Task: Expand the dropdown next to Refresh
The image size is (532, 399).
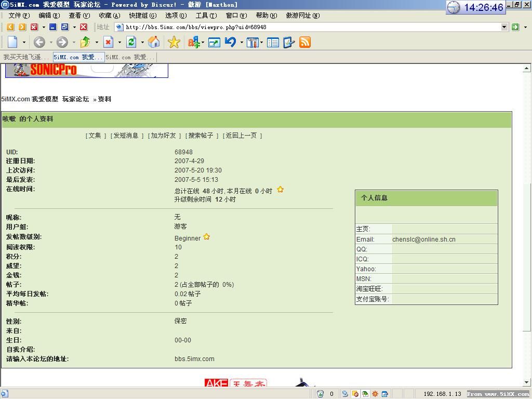Action: (x=142, y=43)
